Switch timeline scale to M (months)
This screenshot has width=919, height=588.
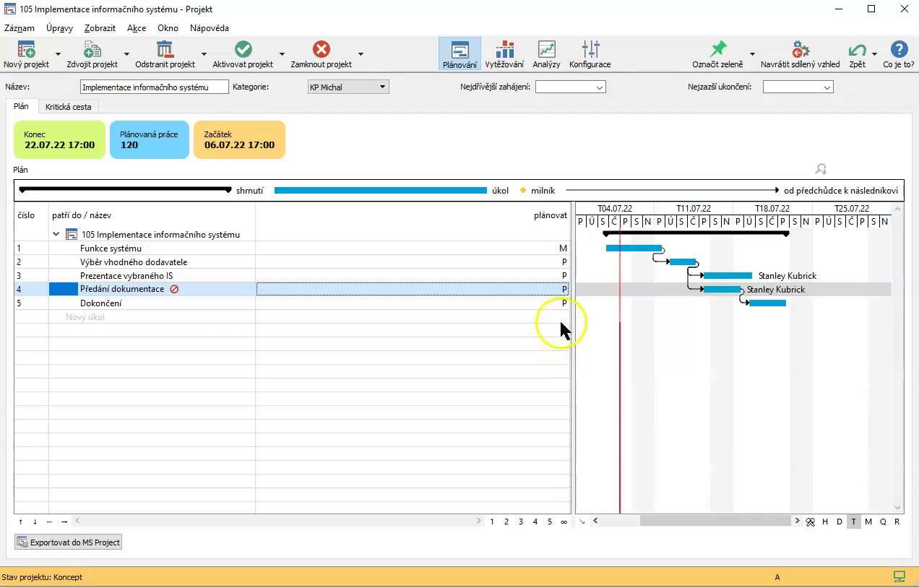[x=868, y=522]
